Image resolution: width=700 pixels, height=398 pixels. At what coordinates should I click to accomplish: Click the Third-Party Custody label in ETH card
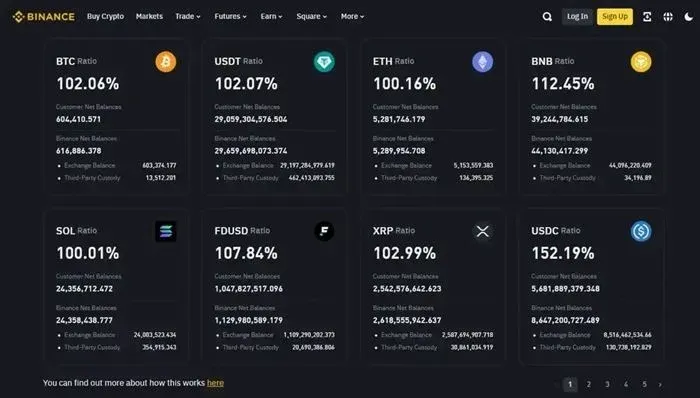[409, 178]
